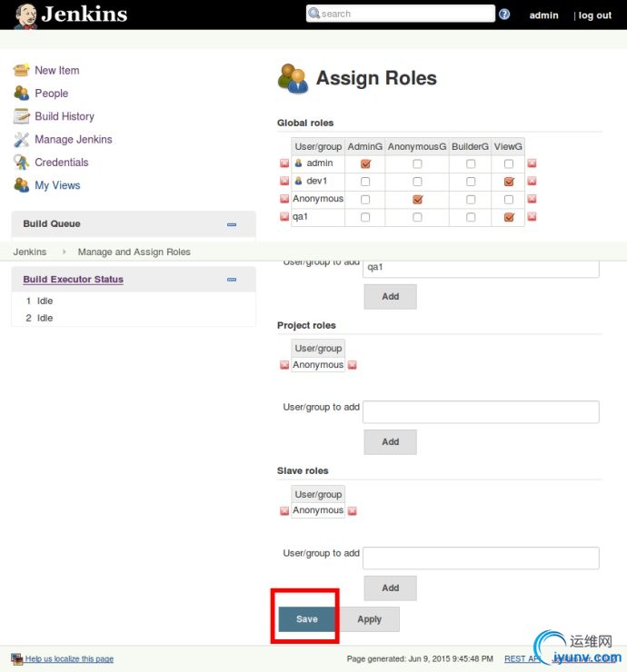Open the Credentials page
627x672 pixels.
[x=62, y=163]
